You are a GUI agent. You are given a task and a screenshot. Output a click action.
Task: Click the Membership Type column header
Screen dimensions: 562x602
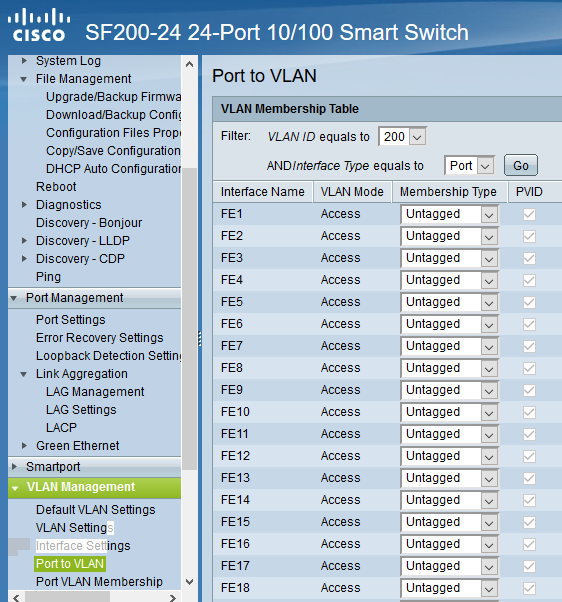coord(448,192)
